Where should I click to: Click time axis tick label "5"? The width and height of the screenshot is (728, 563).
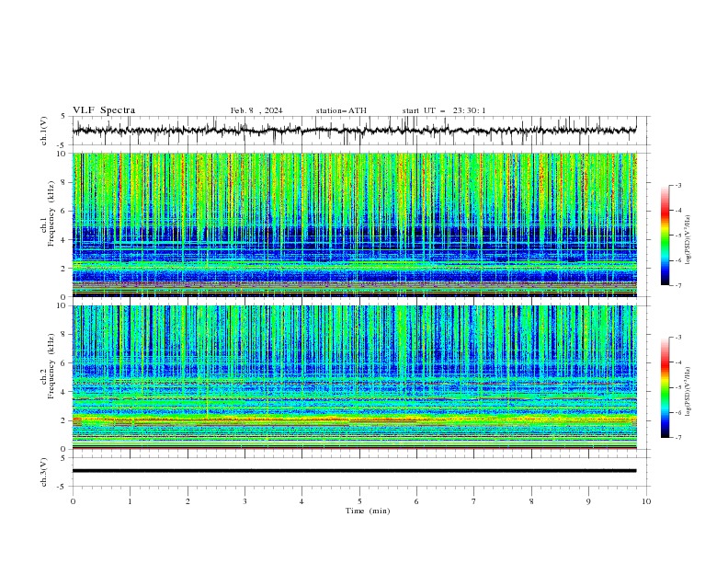coord(359,501)
